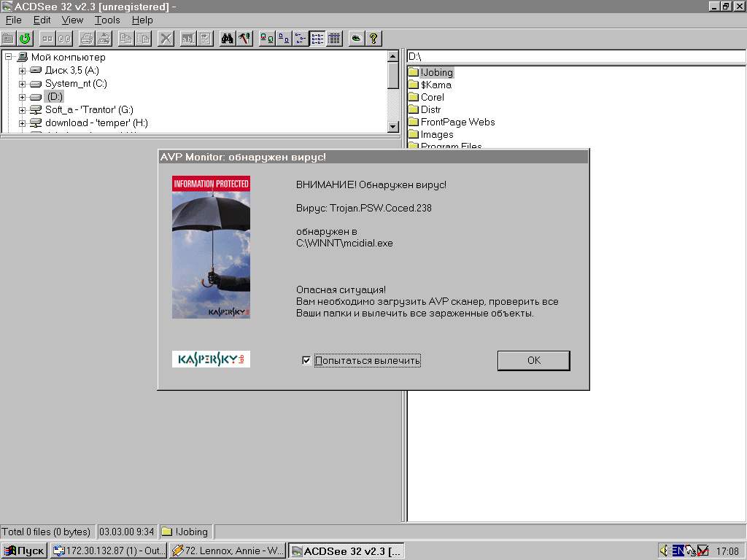Click the grayed Copy files icon

(x=125, y=39)
